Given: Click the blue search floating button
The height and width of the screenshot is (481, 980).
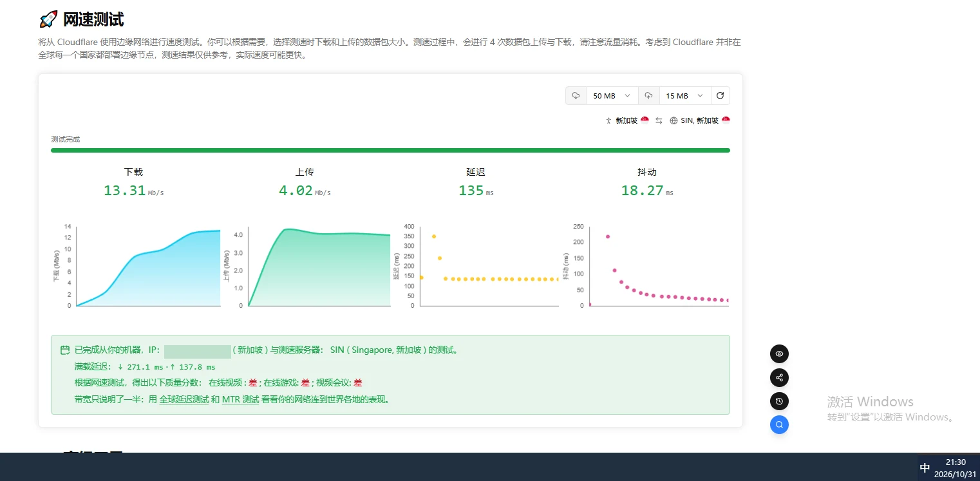Looking at the screenshot, I should [779, 424].
